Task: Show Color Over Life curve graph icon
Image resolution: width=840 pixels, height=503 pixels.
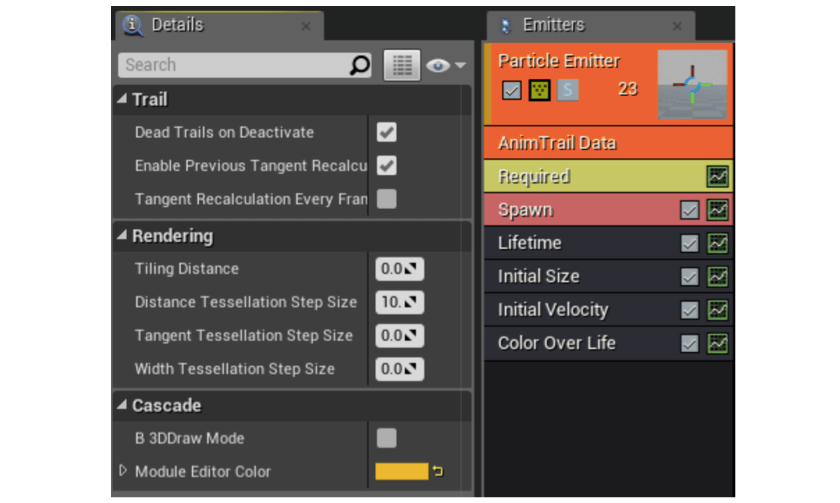Action: pos(717,343)
